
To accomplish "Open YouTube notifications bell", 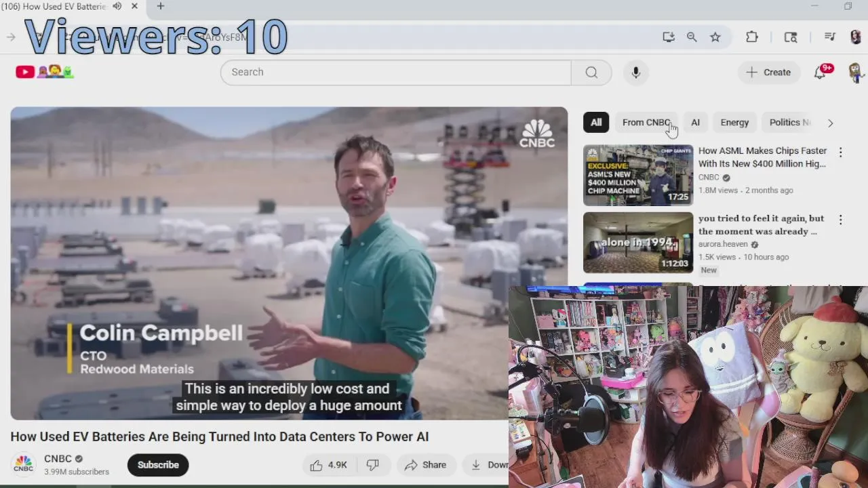I will [x=820, y=72].
